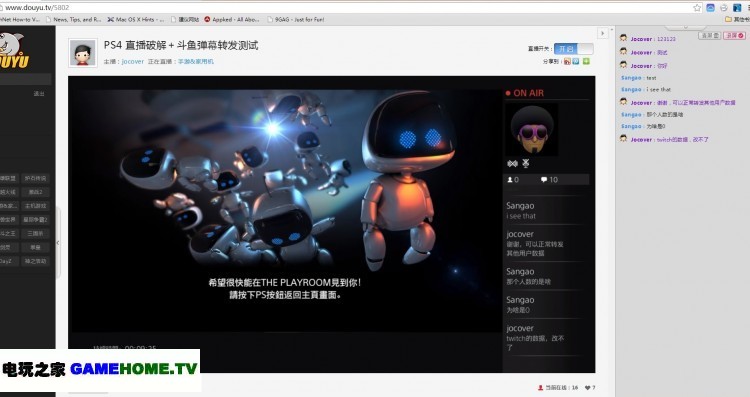Collapse the left sidebar with its edge arrow
750x397 pixels.
(x=58, y=243)
